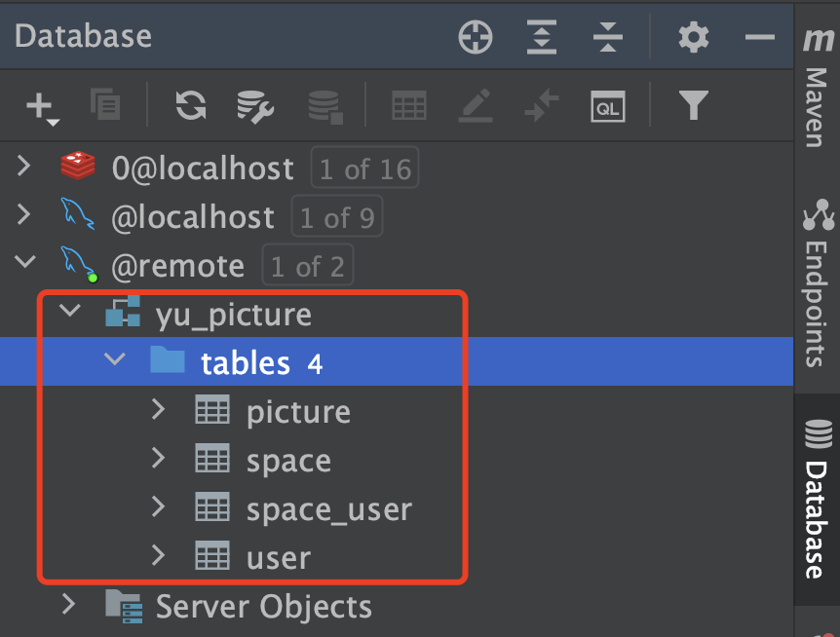The image size is (840, 637).
Task: Collapse the yu_picture schema node
Action: [69, 313]
